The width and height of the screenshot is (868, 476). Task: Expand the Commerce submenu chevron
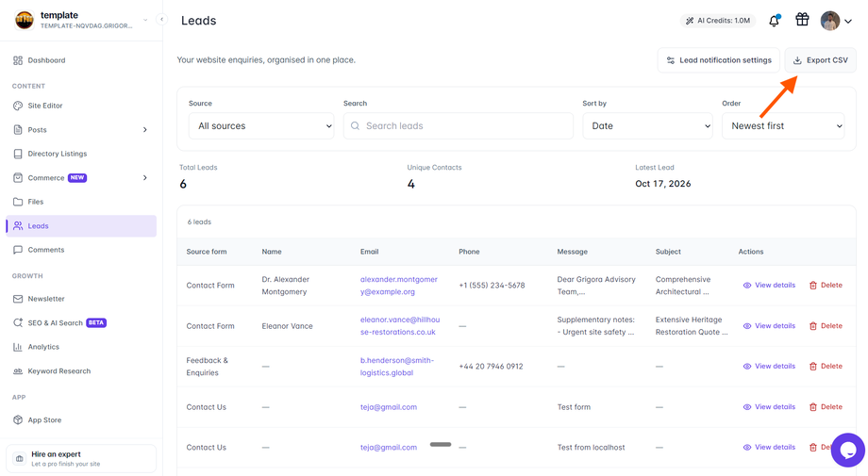coord(145,178)
